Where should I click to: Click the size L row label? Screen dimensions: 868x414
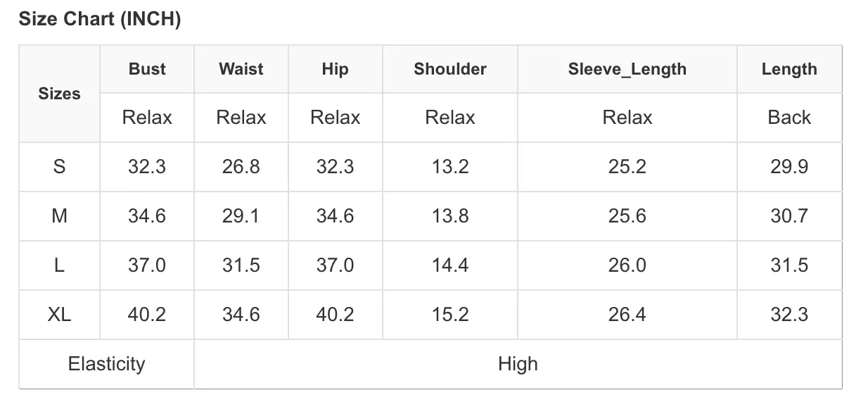59,265
